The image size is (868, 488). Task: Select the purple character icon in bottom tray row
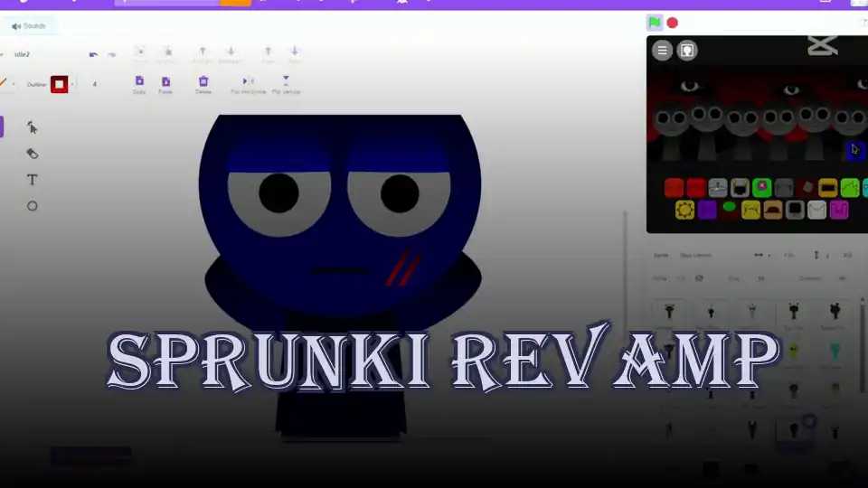tap(707, 211)
